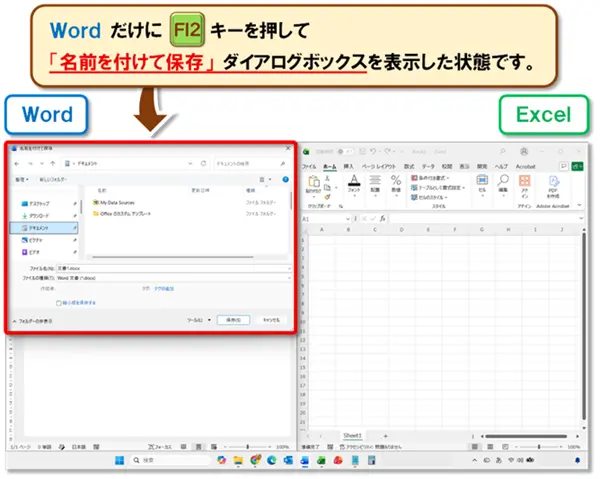Image resolution: width=600 pixels, height=479 pixels.
Task: Open 配置 alignment group in Excel ribbon
Action: tap(375, 184)
